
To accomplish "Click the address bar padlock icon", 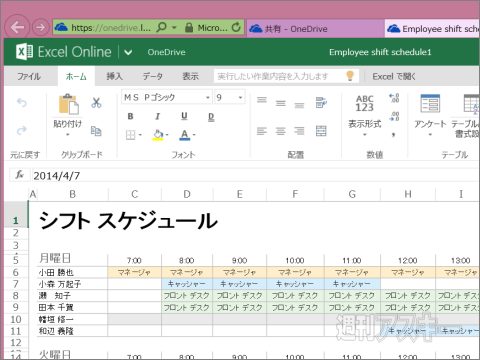I will 189,28.
